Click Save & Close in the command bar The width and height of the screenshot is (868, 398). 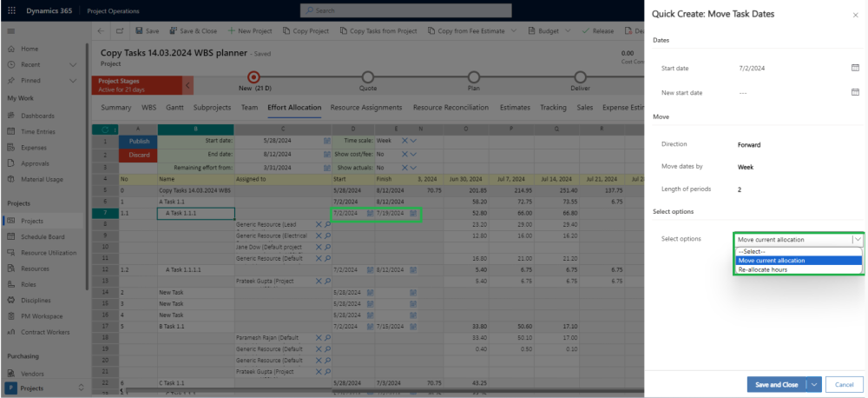(x=194, y=31)
